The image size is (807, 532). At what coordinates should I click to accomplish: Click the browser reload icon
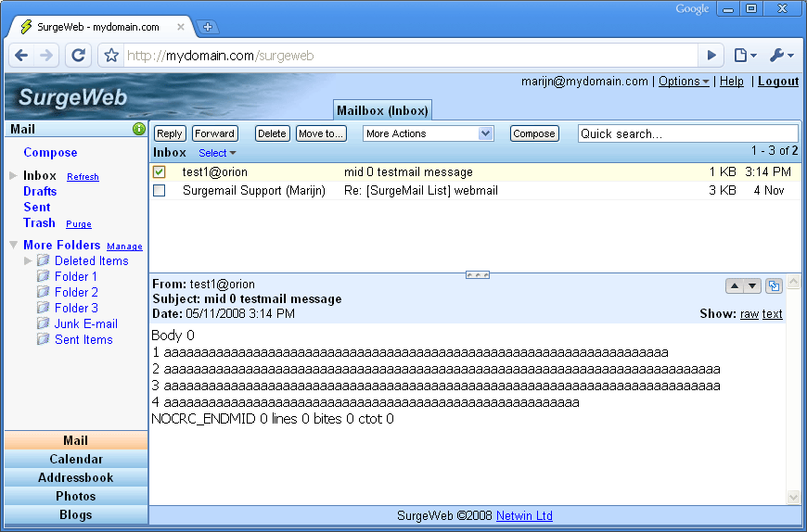78,56
